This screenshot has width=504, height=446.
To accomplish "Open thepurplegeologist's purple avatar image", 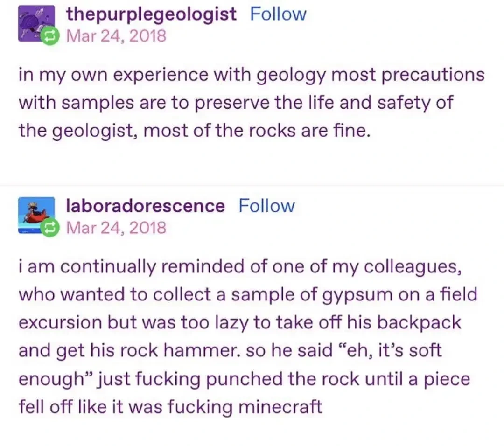I will point(35,23).
